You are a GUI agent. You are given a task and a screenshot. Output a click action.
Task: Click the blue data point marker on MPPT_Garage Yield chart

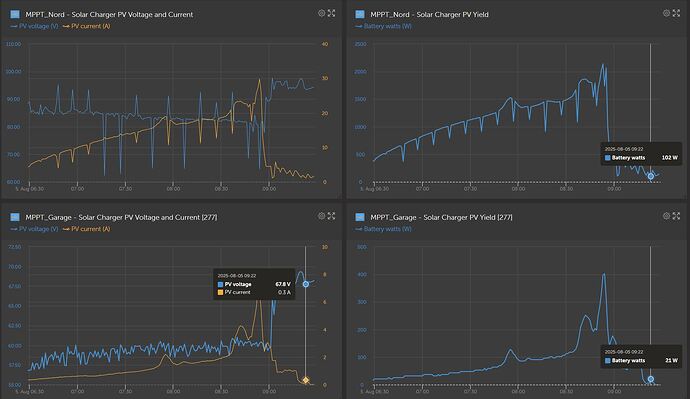click(x=650, y=379)
